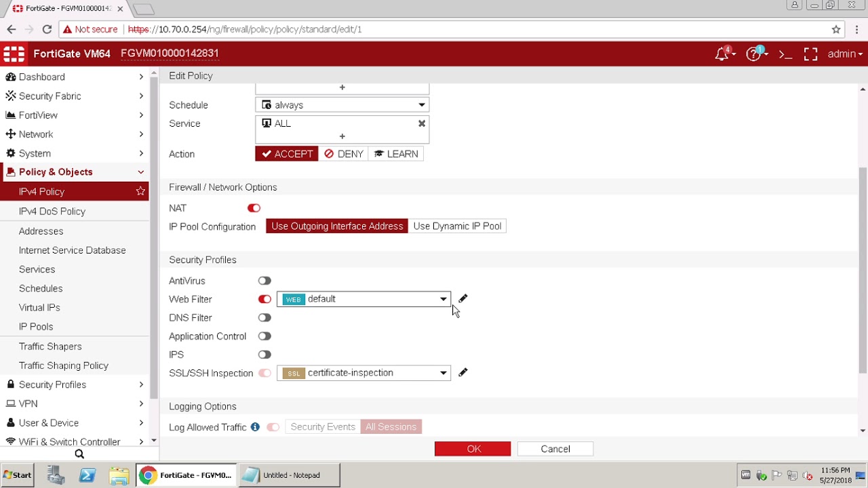
Task: Select Use Dynamic IP Pool option
Action: tap(457, 226)
